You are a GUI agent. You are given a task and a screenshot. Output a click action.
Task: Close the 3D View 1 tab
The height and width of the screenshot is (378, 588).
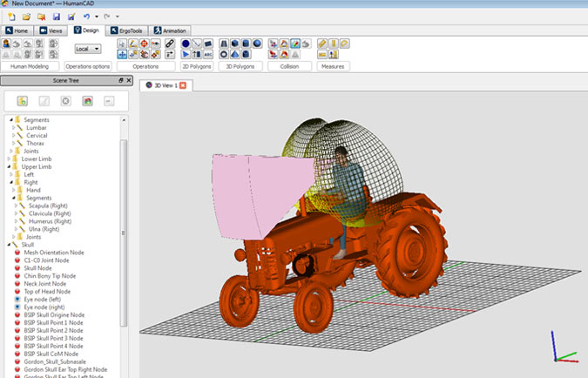[x=183, y=85]
